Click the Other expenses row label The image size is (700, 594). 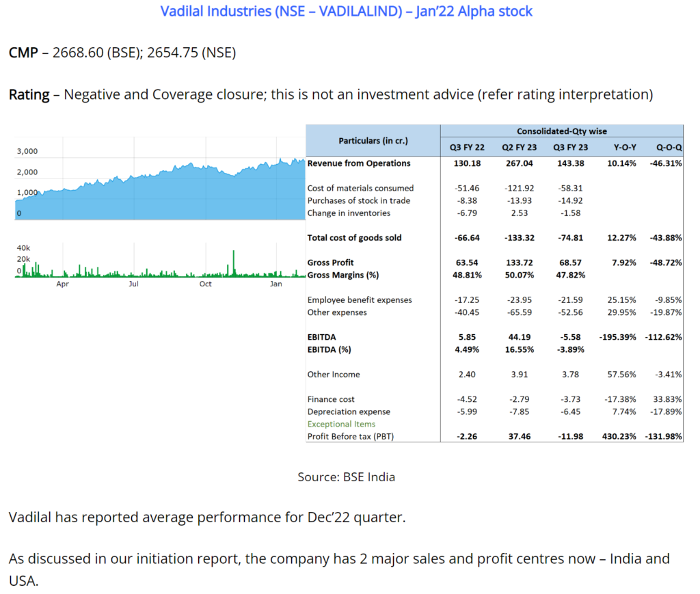(x=337, y=312)
